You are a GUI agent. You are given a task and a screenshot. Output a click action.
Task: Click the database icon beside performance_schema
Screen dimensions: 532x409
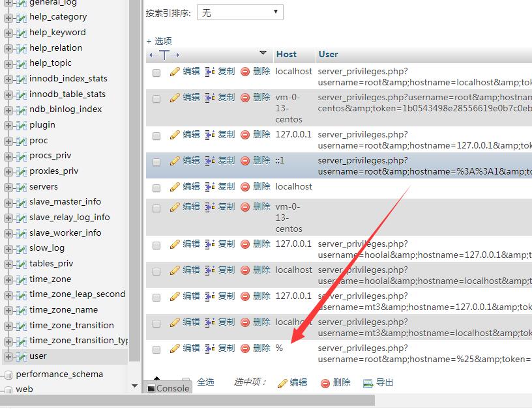click(x=8, y=374)
